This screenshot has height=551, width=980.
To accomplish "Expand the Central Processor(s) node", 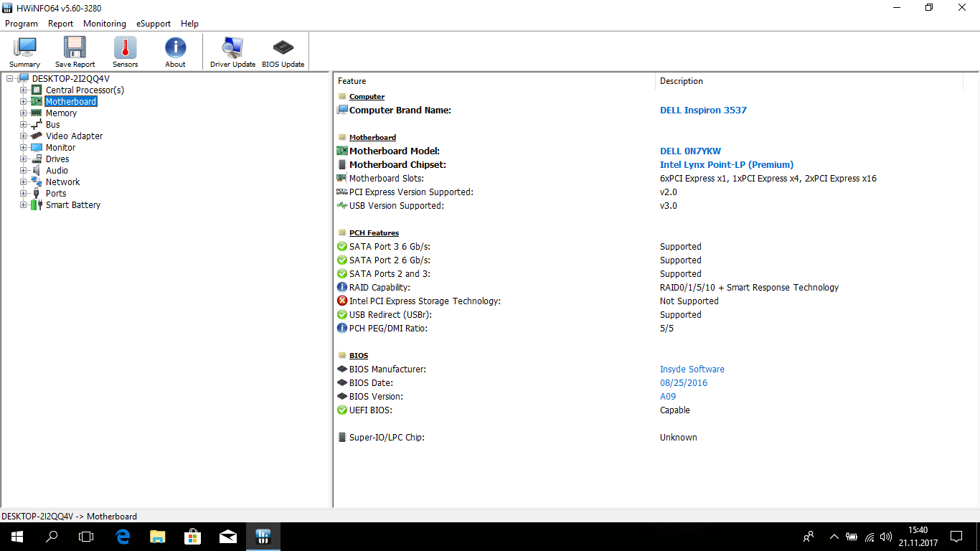I will click(x=24, y=90).
